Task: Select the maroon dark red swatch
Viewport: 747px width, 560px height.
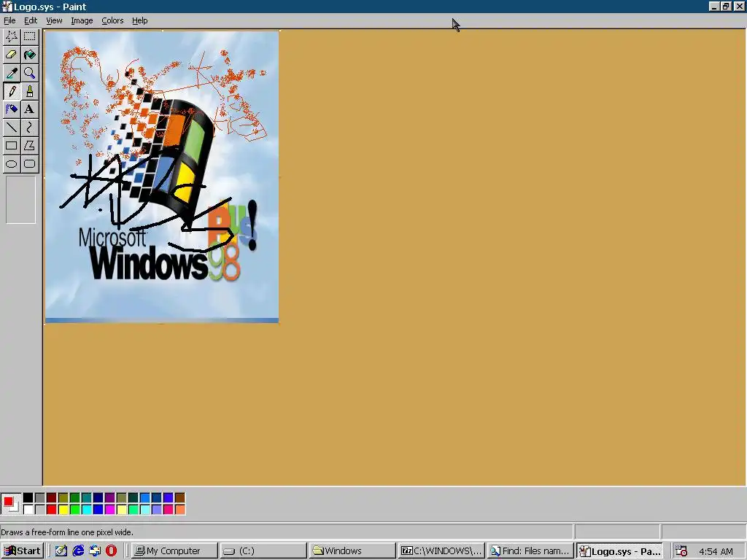Action: pos(52,498)
